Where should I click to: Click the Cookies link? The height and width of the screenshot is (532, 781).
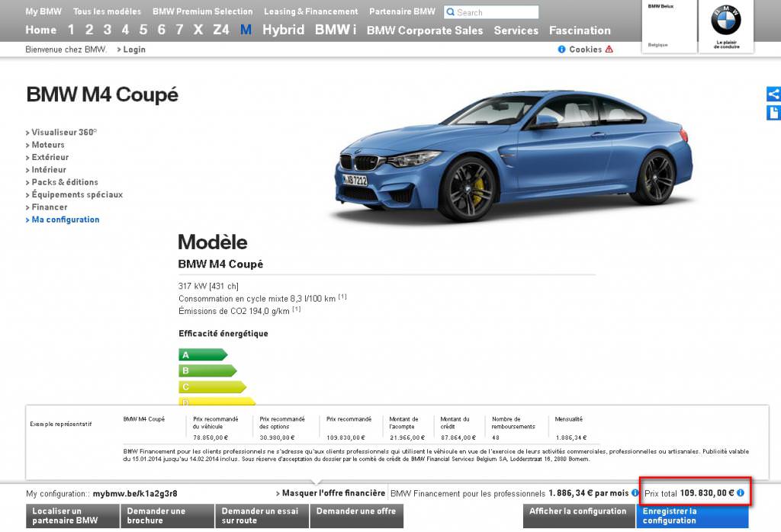(585, 50)
